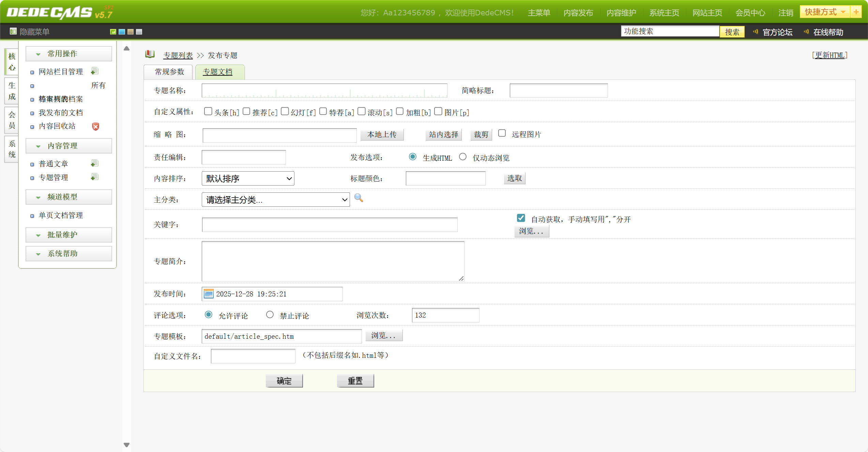Click the magnifier icon beside main category
The image size is (868, 452).
(359, 198)
